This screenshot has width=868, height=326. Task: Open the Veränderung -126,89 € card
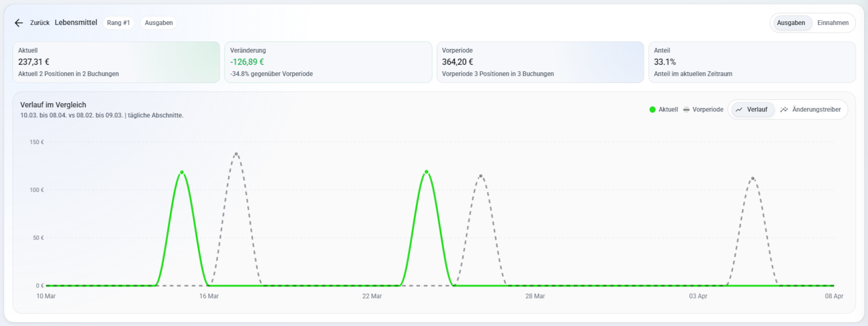coord(328,62)
